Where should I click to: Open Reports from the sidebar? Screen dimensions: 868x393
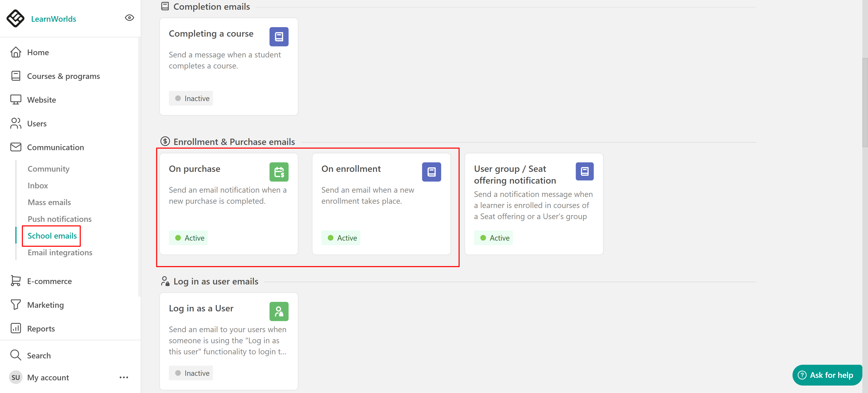coord(41,328)
